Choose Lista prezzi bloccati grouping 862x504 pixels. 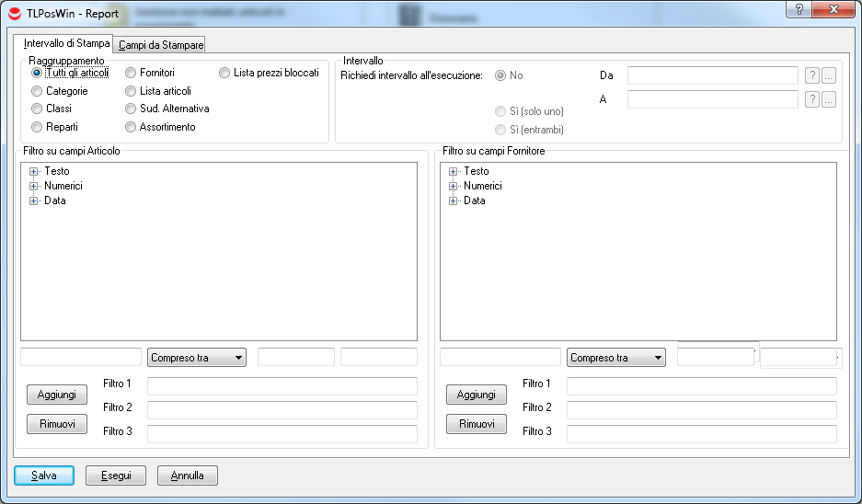[x=224, y=73]
